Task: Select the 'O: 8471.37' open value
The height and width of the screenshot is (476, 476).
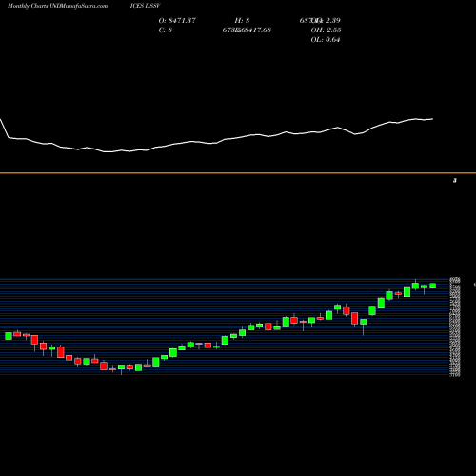Action: (177, 20)
